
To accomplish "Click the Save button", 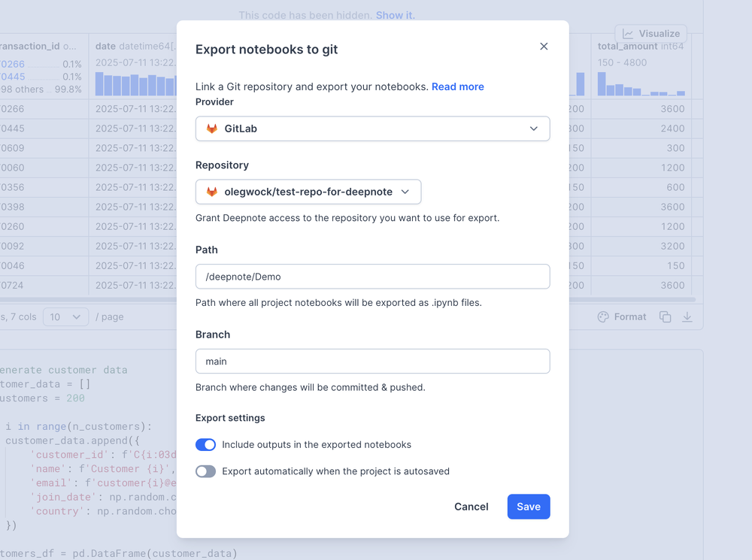I will click(x=529, y=507).
